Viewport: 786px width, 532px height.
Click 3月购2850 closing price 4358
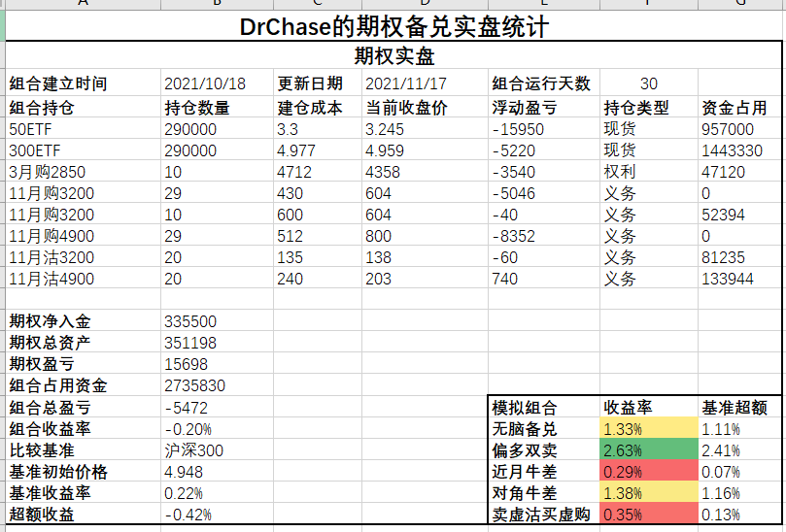click(x=426, y=172)
